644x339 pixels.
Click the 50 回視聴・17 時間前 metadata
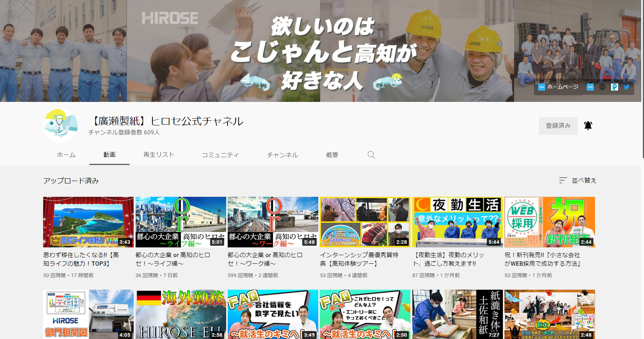[68, 276]
